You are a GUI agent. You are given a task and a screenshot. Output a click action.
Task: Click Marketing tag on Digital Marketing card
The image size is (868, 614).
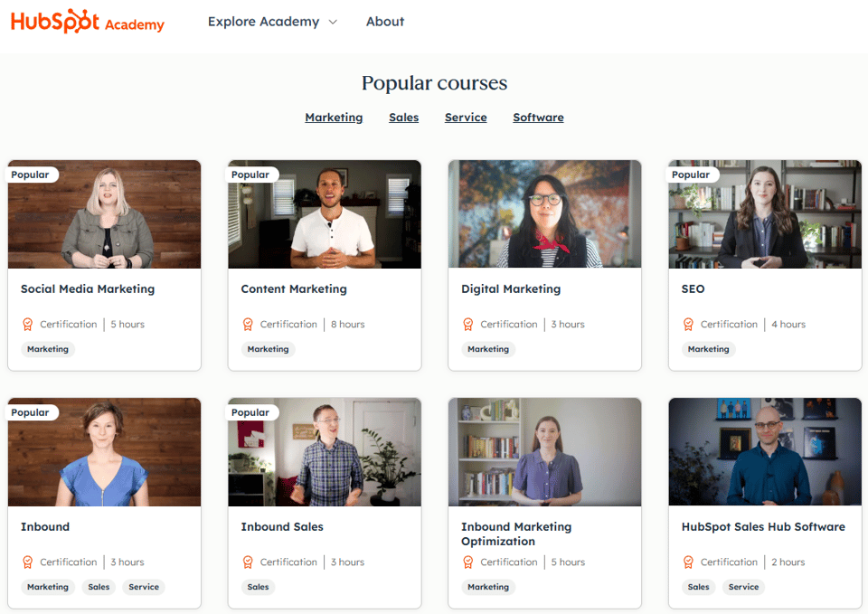click(488, 349)
